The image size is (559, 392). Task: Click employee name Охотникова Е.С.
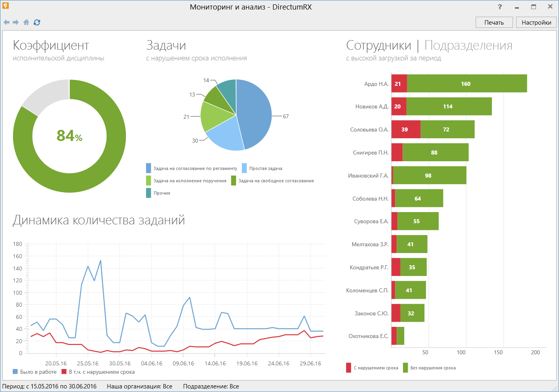tap(368, 336)
